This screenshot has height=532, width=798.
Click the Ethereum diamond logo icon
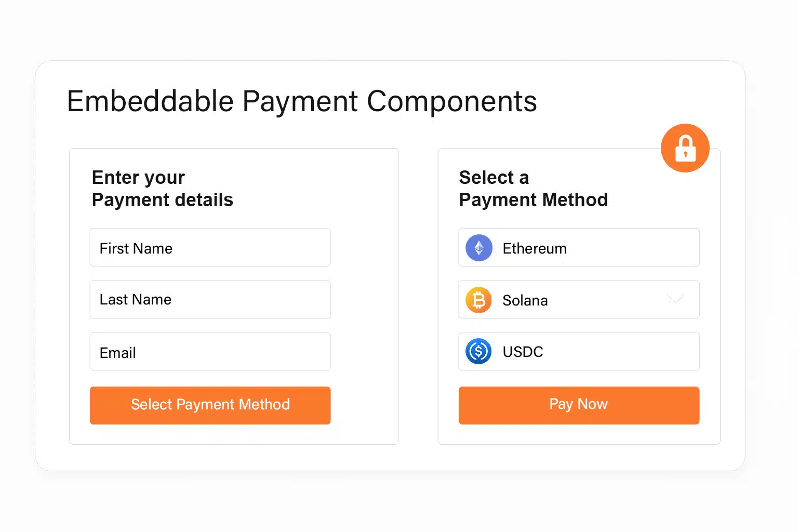click(x=478, y=248)
